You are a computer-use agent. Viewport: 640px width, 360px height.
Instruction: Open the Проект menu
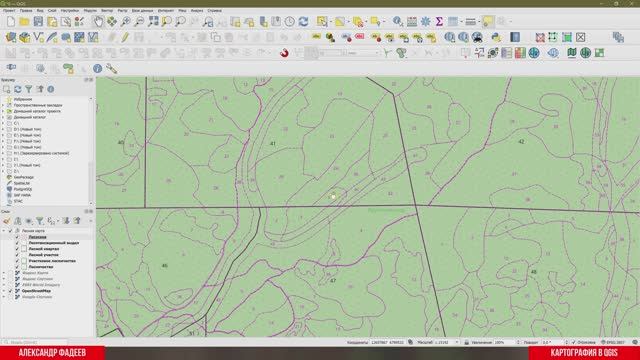(9, 11)
